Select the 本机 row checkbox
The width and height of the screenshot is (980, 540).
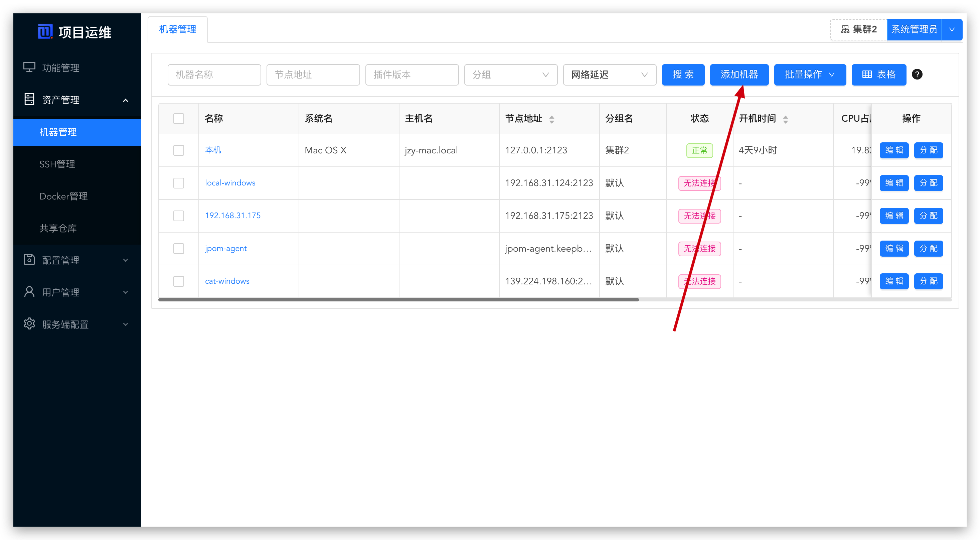click(x=178, y=150)
